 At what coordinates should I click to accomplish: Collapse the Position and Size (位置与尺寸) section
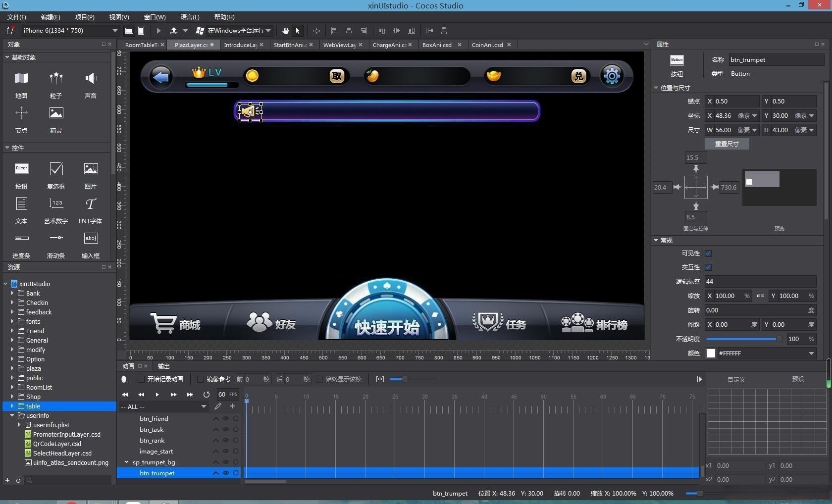click(x=656, y=88)
